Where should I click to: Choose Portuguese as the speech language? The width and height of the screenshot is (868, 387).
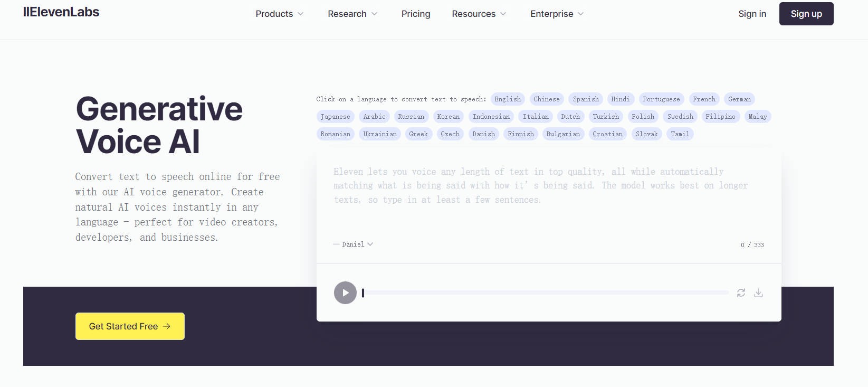(x=662, y=99)
